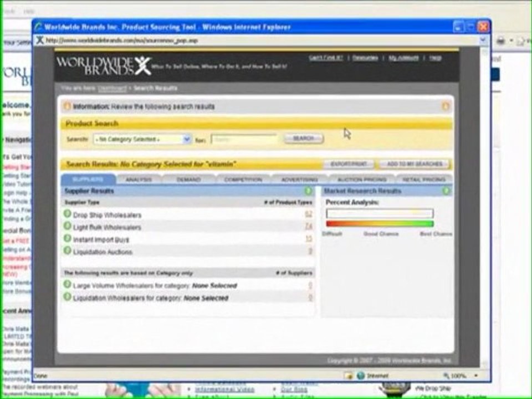Screen dimensions: 532x399
Task: Open the Can't Find It? link
Action: (x=326, y=58)
